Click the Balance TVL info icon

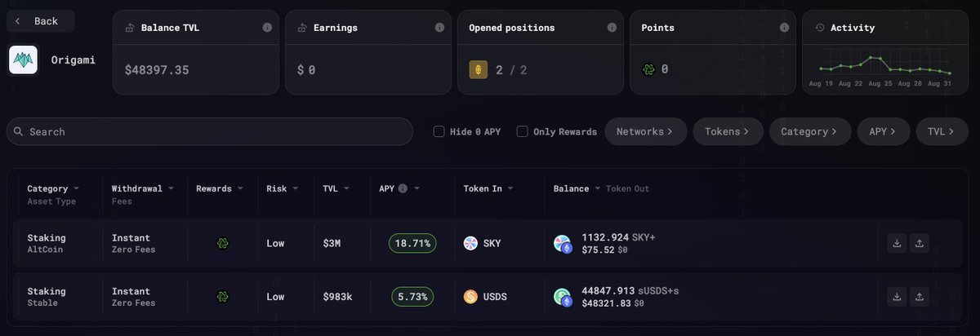pyautogui.click(x=267, y=27)
